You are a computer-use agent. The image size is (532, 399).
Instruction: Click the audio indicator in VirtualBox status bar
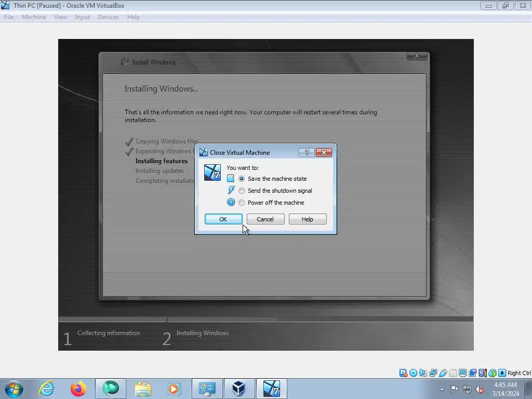[423, 373]
